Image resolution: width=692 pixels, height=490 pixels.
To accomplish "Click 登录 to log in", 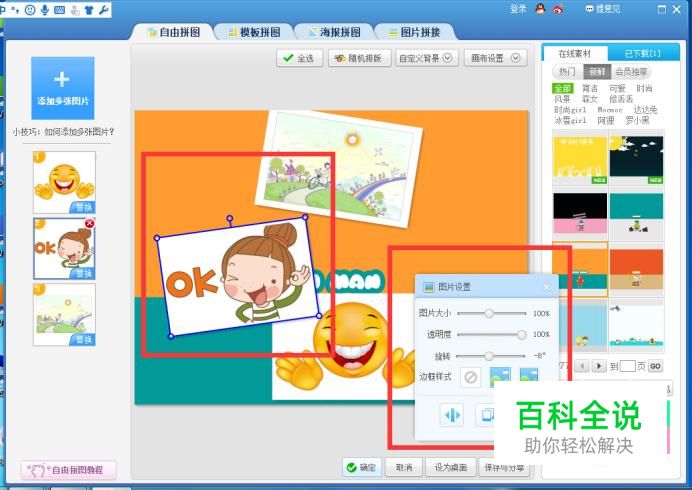I will 518,9.
